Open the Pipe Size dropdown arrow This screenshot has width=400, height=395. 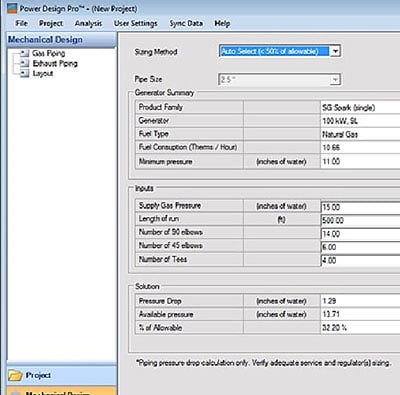pos(335,80)
